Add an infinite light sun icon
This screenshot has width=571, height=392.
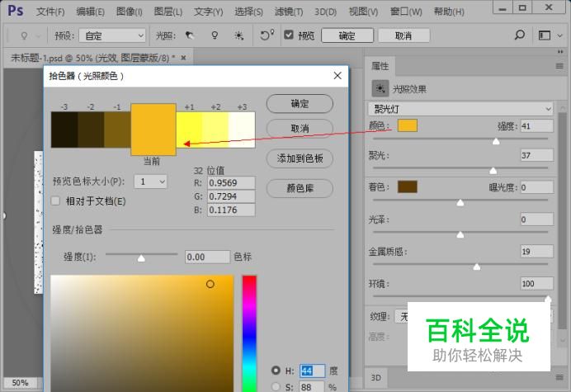(x=239, y=35)
